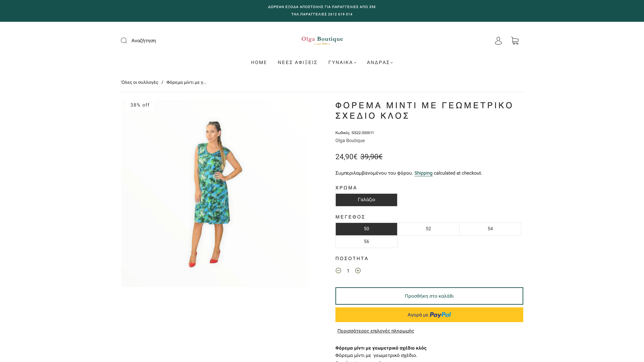The width and height of the screenshot is (644, 362).
Task: Increase quantity with the plus icon
Action: tap(358, 270)
